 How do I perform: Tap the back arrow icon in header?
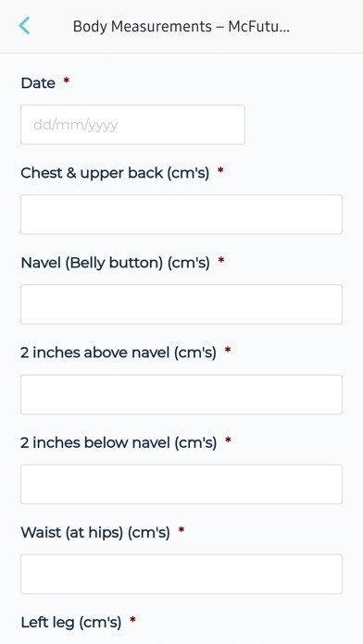(24, 26)
